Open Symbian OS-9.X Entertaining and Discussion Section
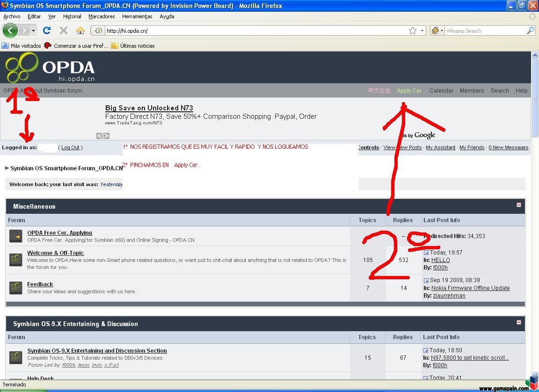 tap(97, 351)
